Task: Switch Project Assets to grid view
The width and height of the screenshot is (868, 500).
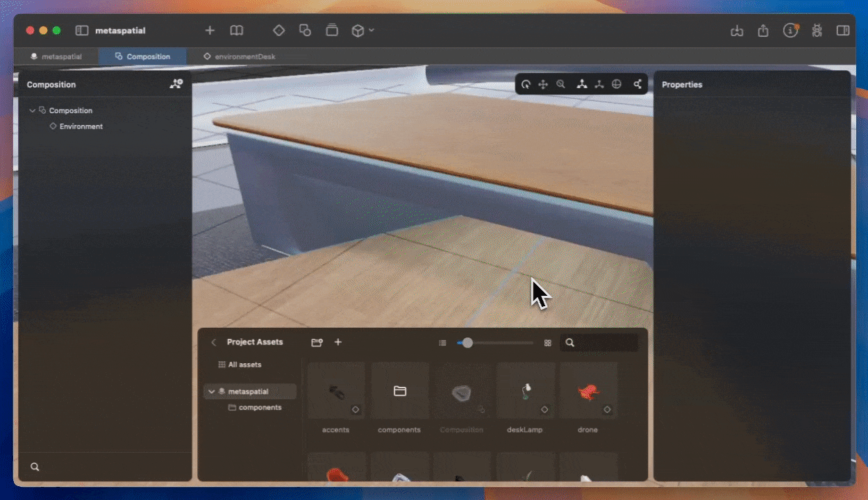Action: tap(547, 342)
